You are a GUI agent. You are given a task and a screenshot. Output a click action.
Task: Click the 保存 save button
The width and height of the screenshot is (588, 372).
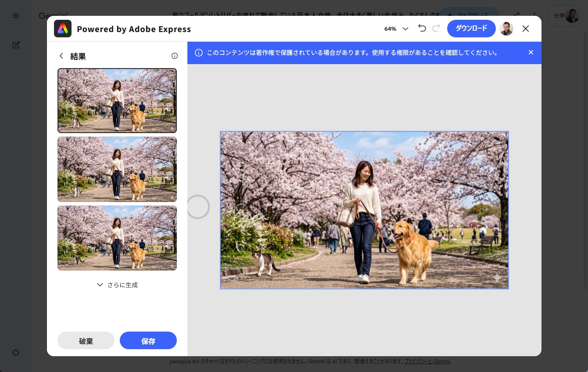(x=148, y=340)
